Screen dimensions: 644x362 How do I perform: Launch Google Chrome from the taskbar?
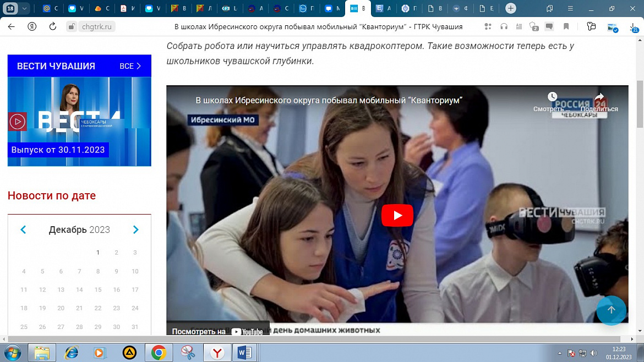click(x=159, y=353)
